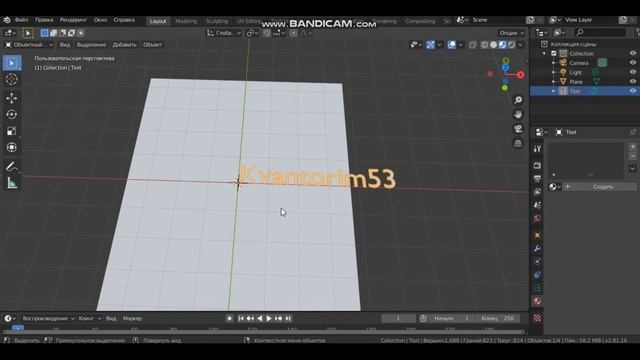Toggle camera view with the camera icon
This screenshot has width=640, height=360.
click(x=518, y=129)
